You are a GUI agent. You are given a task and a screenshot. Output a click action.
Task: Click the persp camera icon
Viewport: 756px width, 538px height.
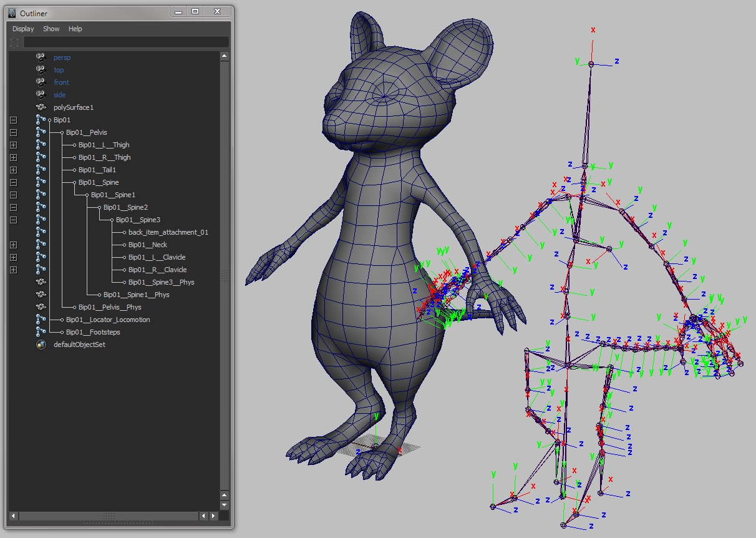[x=41, y=57]
